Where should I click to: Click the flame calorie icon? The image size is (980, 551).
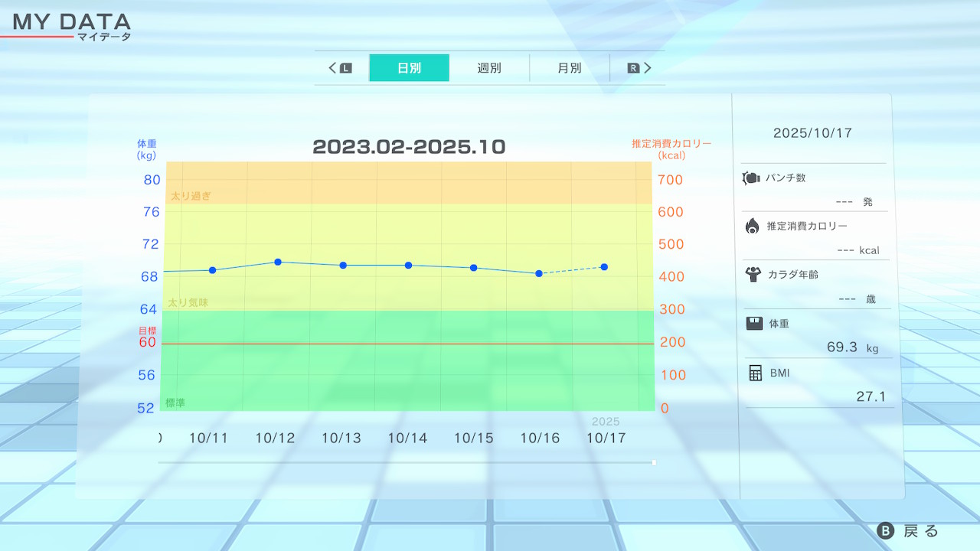coord(752,226)
